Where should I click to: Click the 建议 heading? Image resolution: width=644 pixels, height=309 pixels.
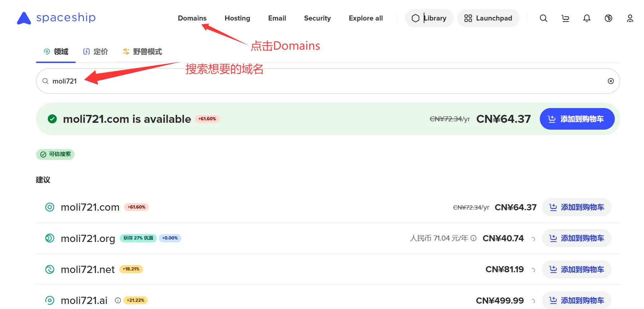coord(43,180)
